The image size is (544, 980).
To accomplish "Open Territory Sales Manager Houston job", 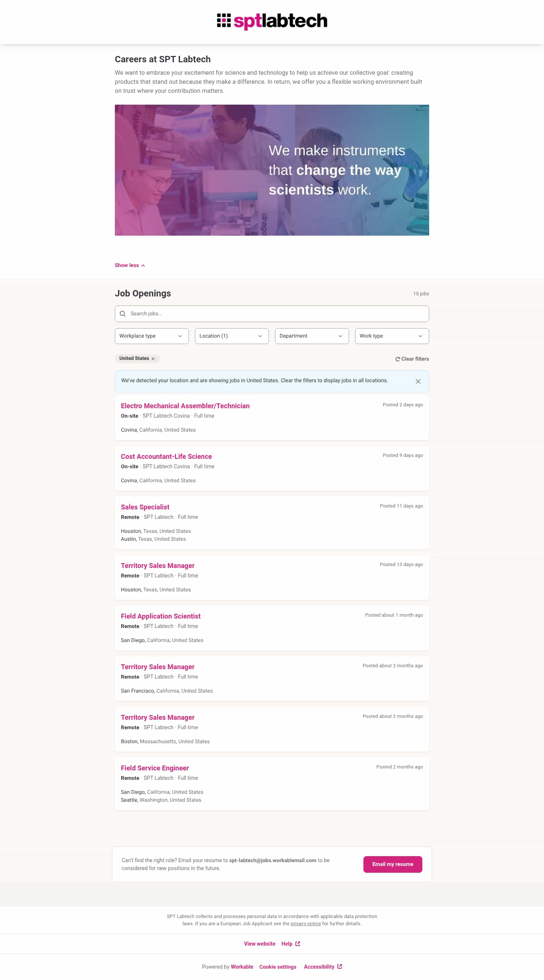I will pos(158,566).
